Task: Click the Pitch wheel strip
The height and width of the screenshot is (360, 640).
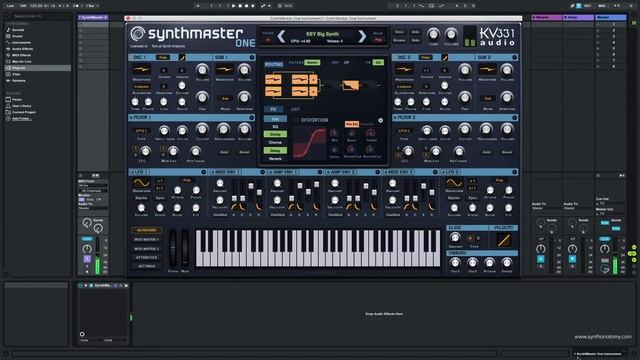Action: [173, 248]
